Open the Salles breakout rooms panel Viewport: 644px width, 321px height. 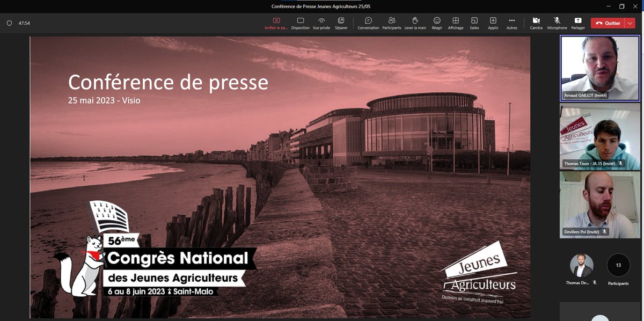point(474,23)
